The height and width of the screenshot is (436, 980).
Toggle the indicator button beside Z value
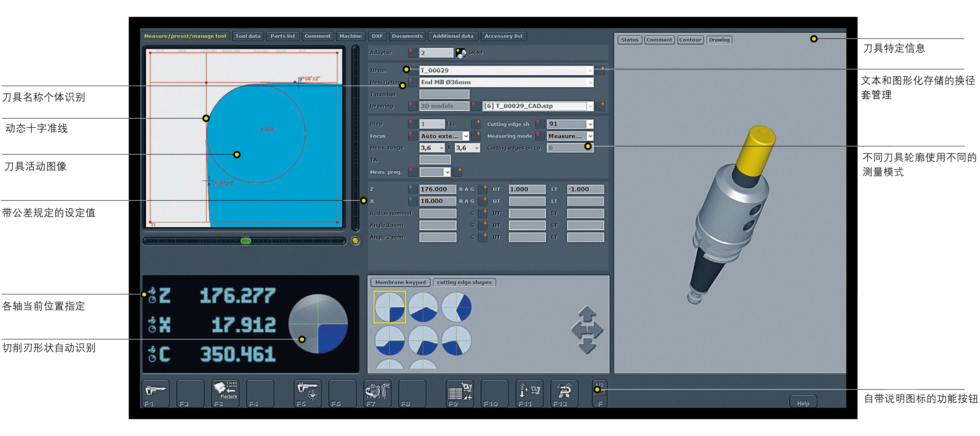click(x=412, y=189)
